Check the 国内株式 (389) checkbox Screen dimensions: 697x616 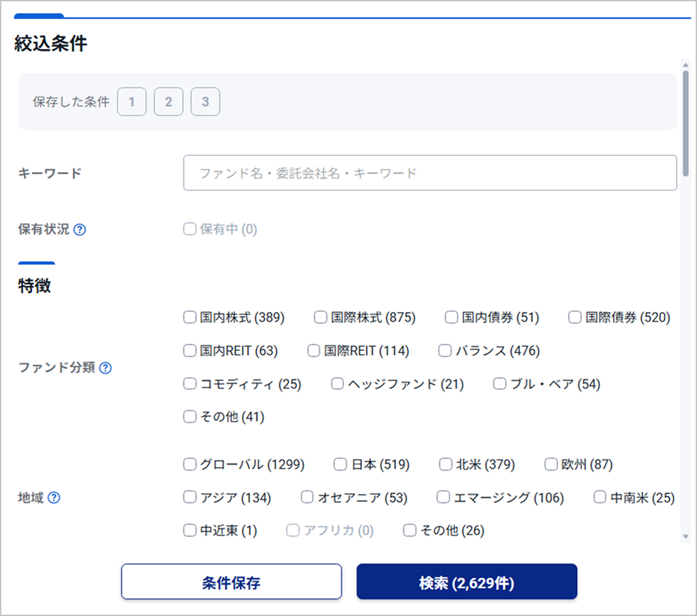[190, 318]
